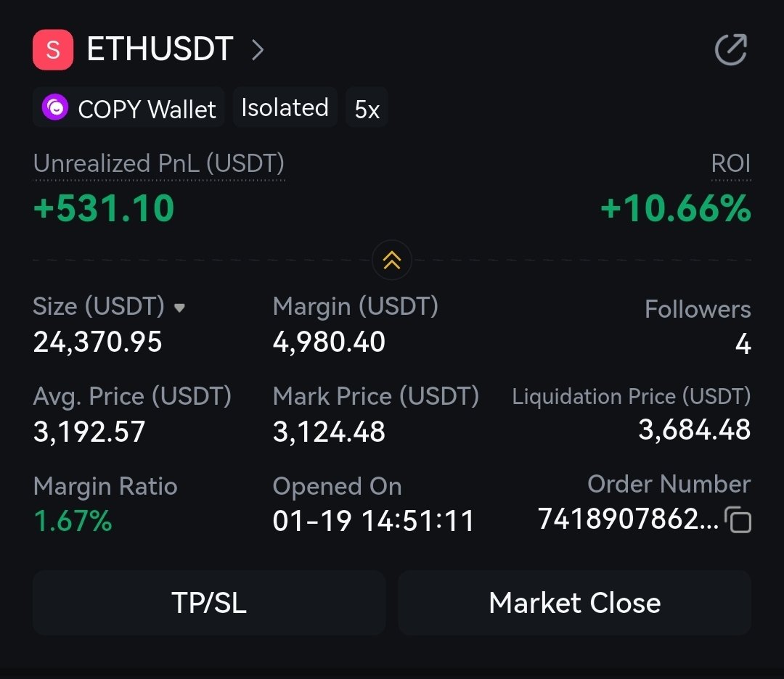Tap the Isolated margin mode tag
The image size is (784, 679).
pos(285,108)
